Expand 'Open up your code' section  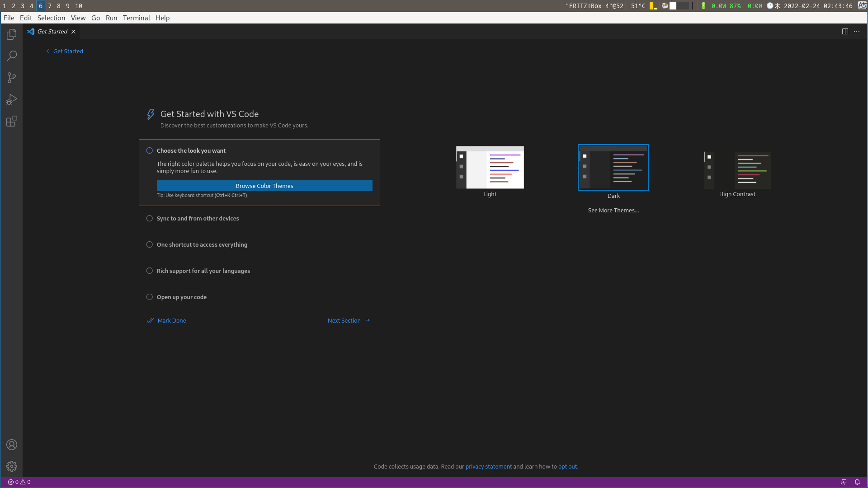(181, 297)
